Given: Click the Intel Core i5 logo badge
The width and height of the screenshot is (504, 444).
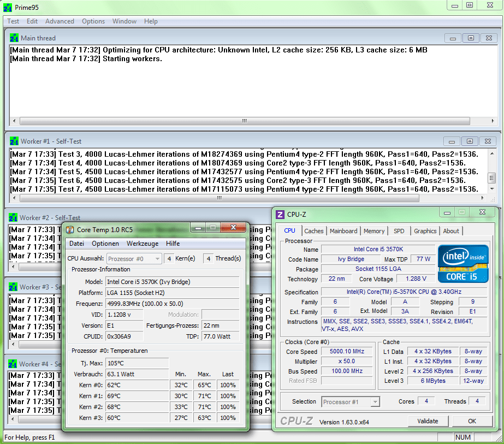Looking at the screenshot, I should click(463, 264).
